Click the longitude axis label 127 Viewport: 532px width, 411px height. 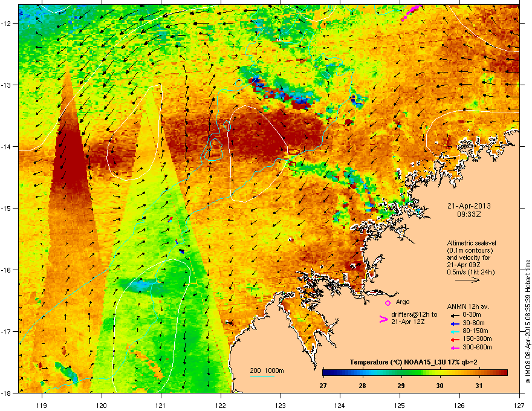(519, 405)
